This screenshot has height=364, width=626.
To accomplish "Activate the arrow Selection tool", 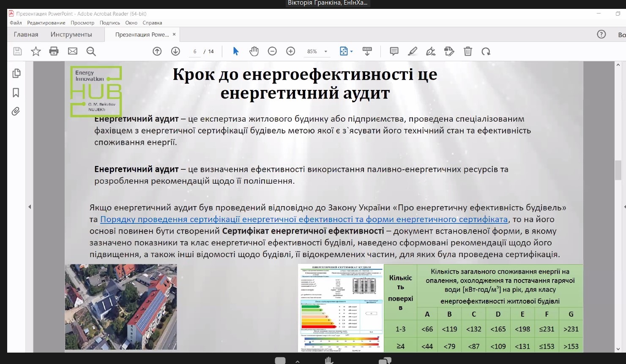I will pyautogui.click(x=236, y=52).
